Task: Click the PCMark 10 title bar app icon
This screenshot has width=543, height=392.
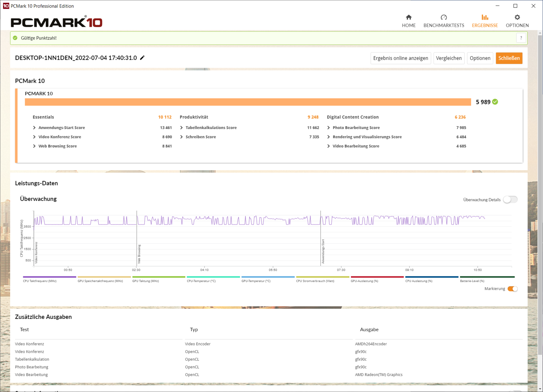Action: click(x=6, y=6)
